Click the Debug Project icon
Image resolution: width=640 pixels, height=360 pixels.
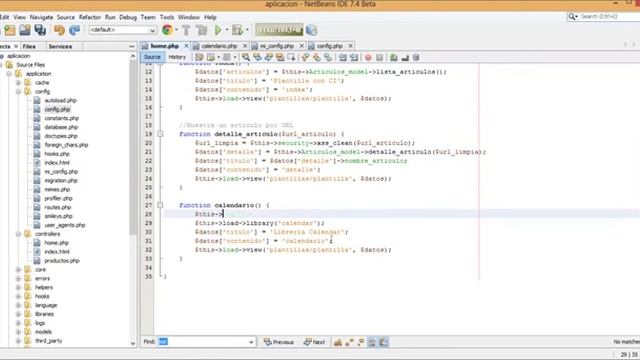pyautogui.click(x=237, y=30)
